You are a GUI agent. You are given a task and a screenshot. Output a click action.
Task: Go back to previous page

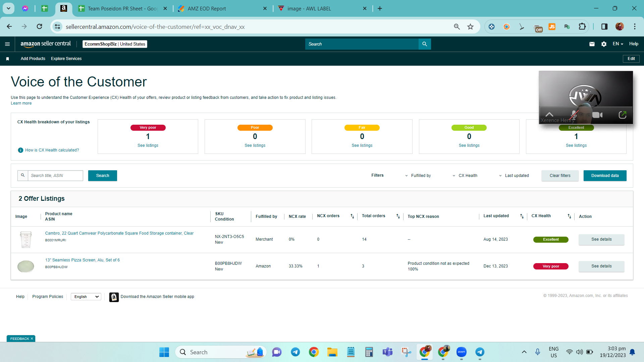pos(9,26)
